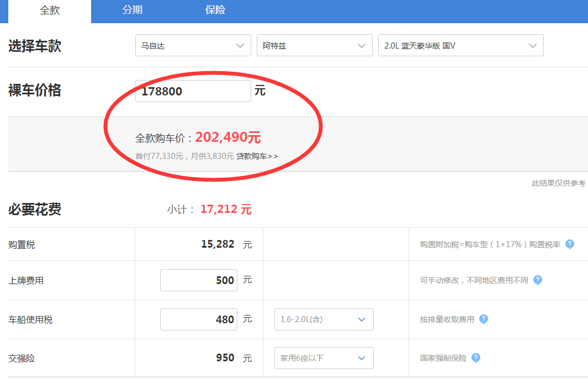Screen dimensions: 588x390
Task: Switch to the 分期 tab
Action: coord(133,10)
